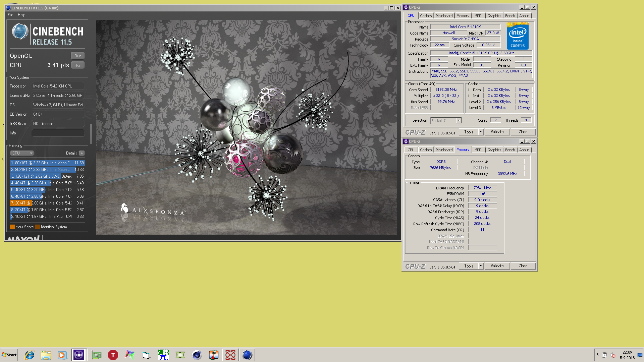Select ranking entry 8C/16T @ 3.33 GHz Xeon

tap(47, 163)
